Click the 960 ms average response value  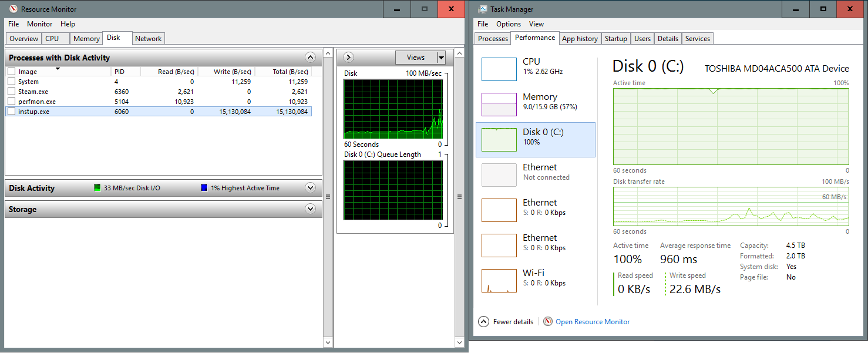point(678,259)
